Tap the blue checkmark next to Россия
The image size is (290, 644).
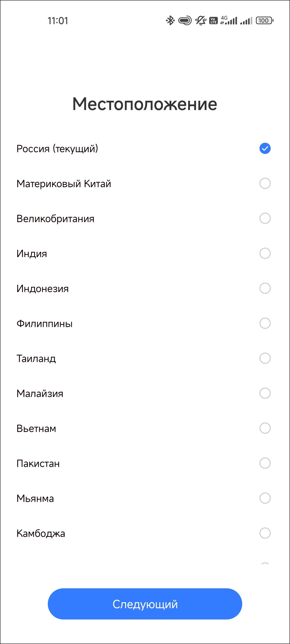(265, 149)
